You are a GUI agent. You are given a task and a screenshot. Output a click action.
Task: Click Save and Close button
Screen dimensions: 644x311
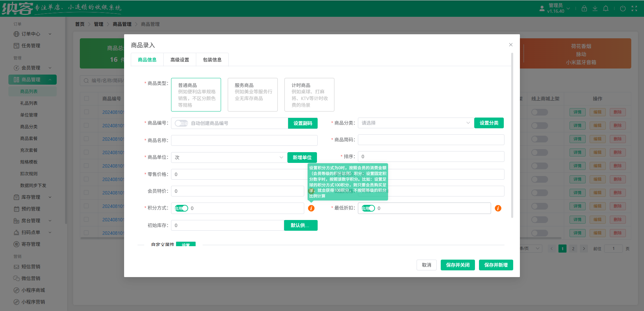pos(458,265)
